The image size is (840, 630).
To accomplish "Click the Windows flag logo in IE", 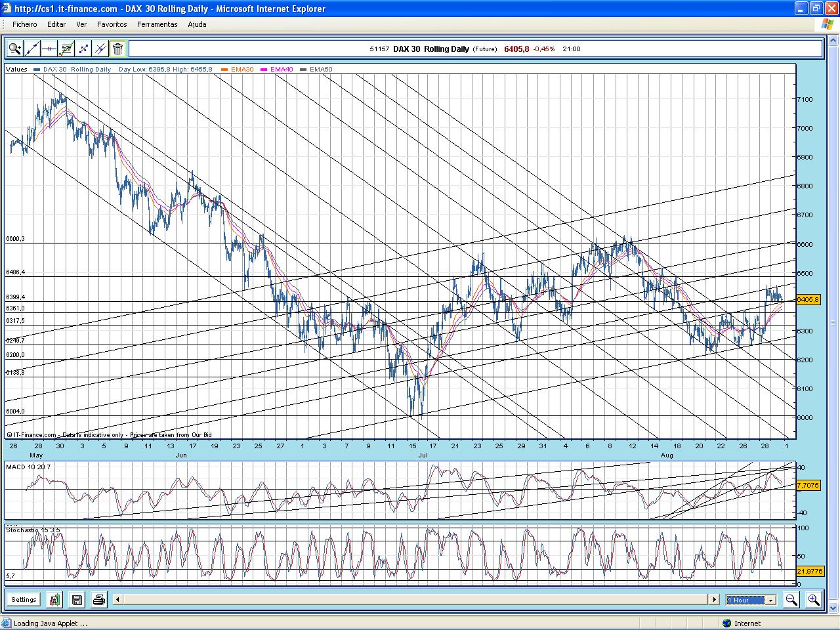I will point(829,24).
